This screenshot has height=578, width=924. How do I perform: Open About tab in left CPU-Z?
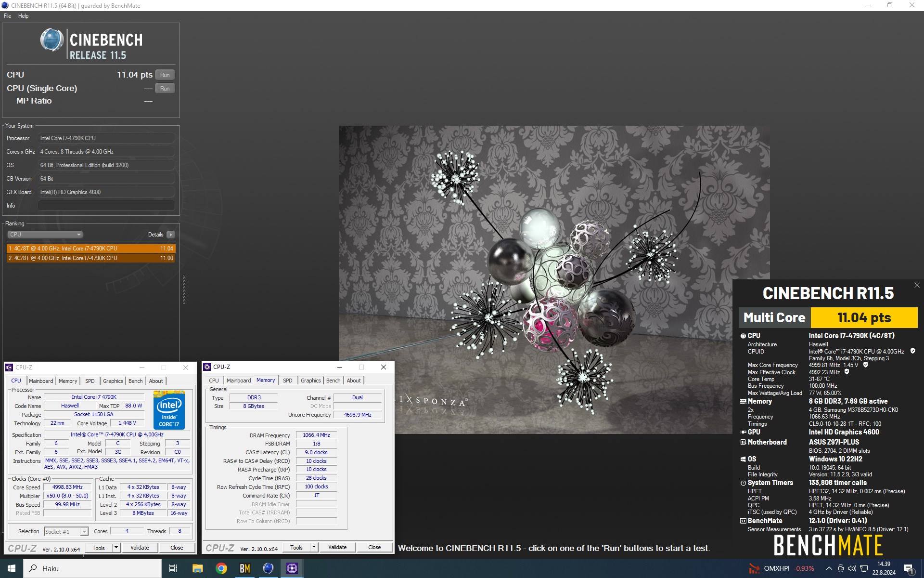click(x=156, y=381)
